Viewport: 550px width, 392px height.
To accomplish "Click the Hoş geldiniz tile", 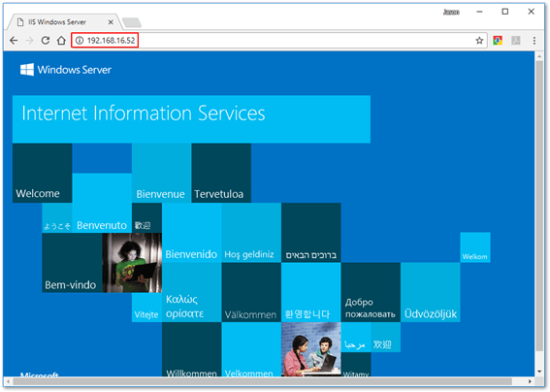I will 251,233.
